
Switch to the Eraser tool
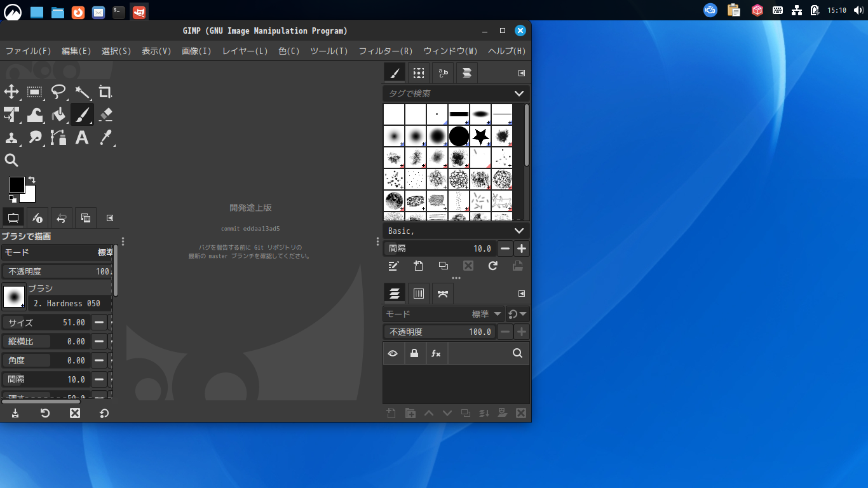pyautogui.click(x=105, y=114)
